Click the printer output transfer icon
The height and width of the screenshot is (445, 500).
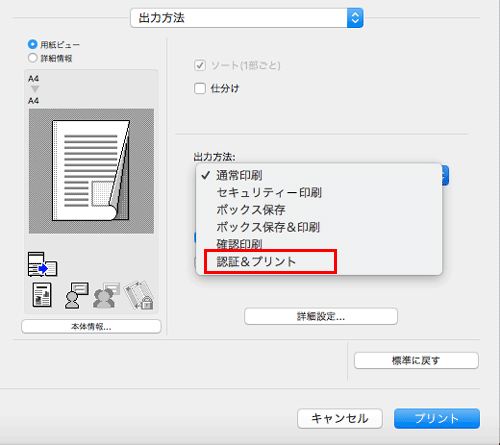tap(42, 264)
